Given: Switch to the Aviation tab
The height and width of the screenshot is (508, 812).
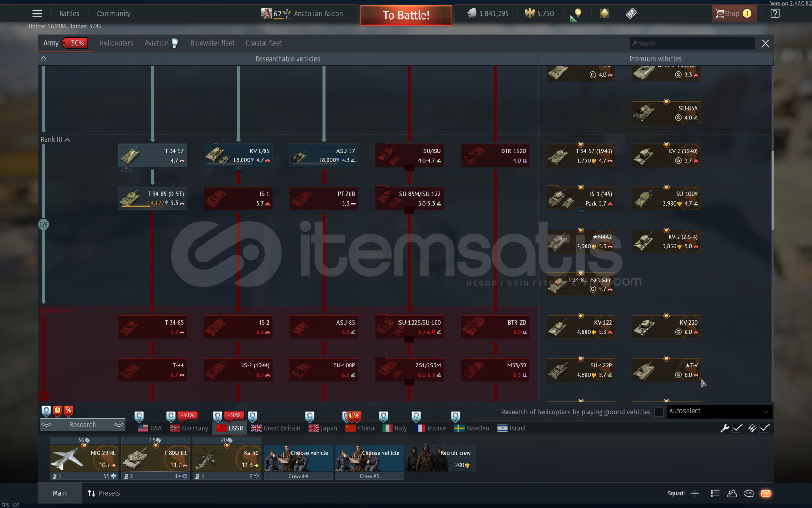Looking at the screenshot, I should [x=161, y=43].
